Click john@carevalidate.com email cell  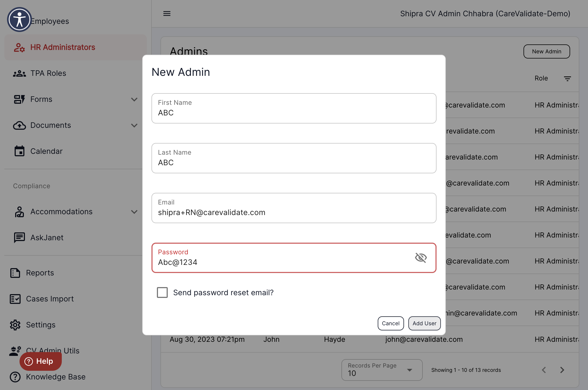tap(424, 339)
